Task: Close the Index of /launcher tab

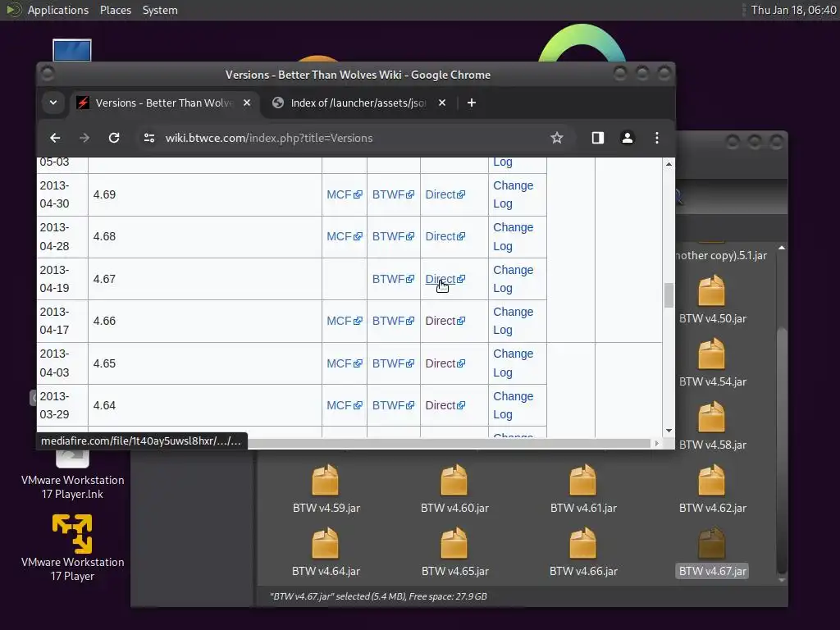Action: tap(442, 103)
